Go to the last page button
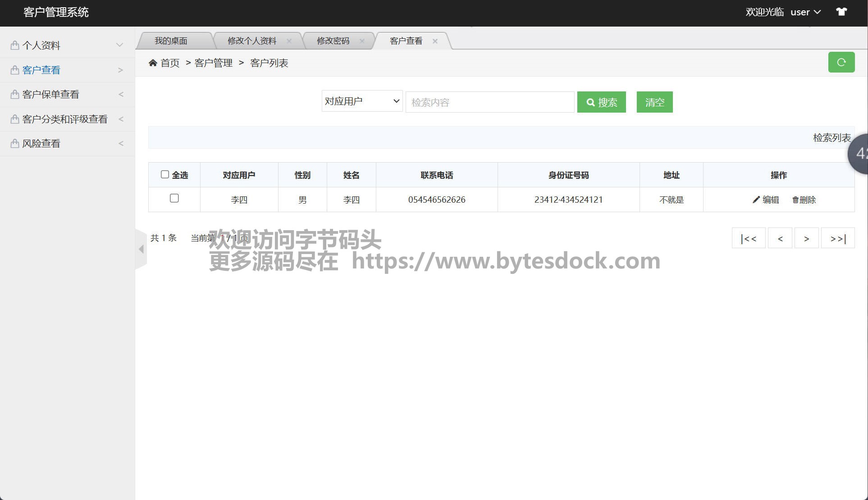This screenshot has height=500, width=868. [x=837, y=238]
